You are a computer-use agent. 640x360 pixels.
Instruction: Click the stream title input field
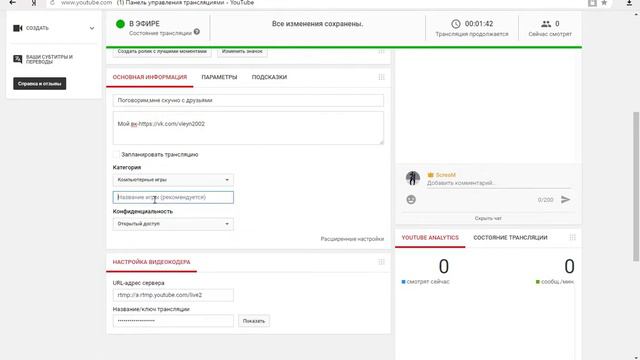[x=248, y=100]
